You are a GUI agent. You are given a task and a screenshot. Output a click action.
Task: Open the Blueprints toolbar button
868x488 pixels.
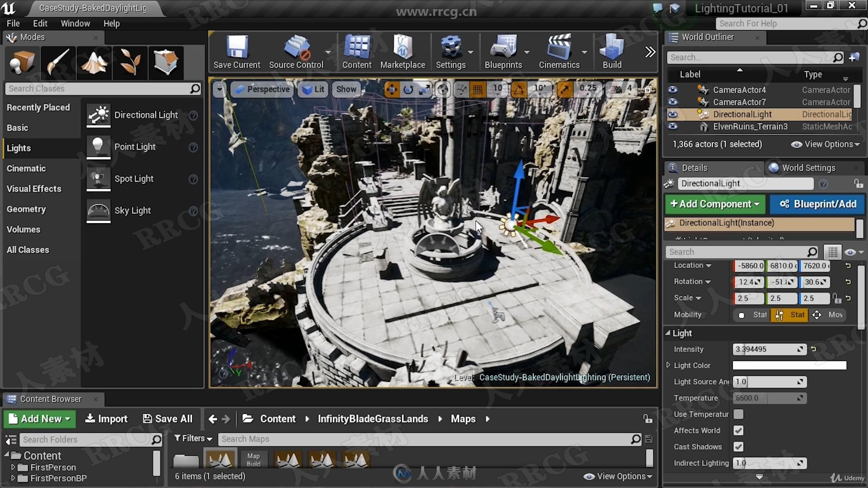click(x=503, y=52)
